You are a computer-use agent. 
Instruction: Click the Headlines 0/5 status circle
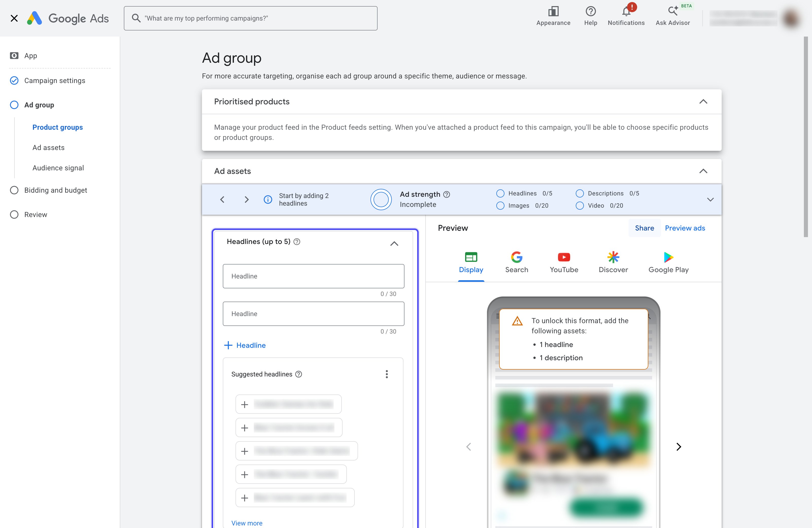(x=500, y=193)
